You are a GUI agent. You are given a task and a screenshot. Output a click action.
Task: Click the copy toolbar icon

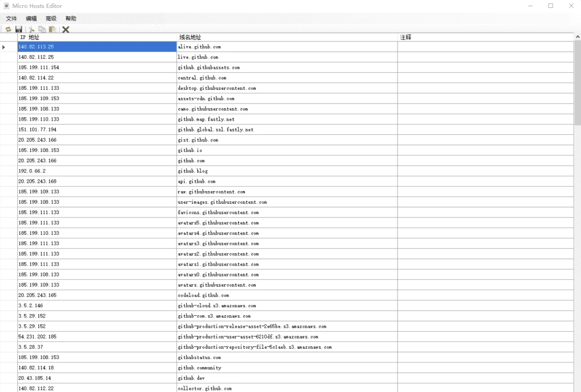[x=42, y=30]
